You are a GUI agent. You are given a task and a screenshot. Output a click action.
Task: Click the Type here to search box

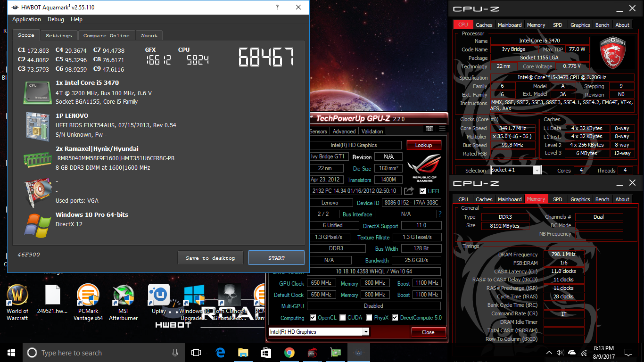pos(103,353)
